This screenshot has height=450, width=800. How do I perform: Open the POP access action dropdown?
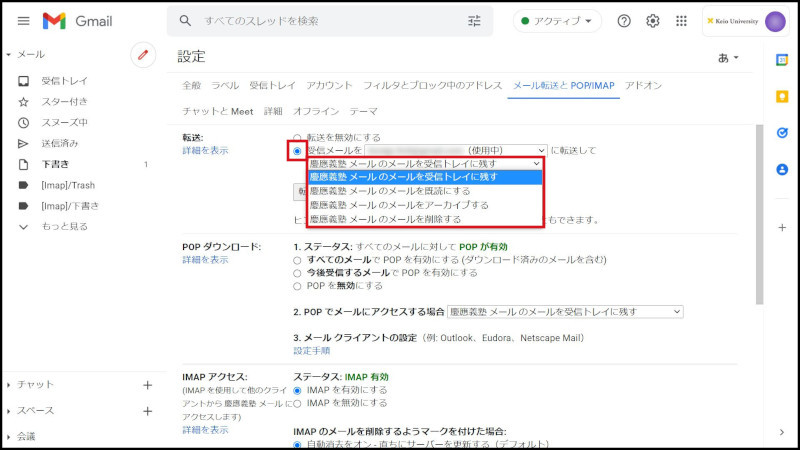(565, 312)
